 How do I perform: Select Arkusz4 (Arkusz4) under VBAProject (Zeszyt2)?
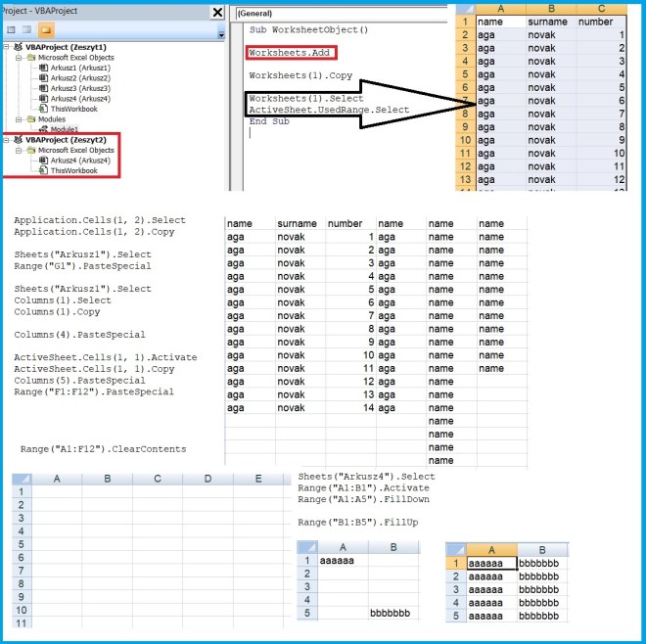76,160
